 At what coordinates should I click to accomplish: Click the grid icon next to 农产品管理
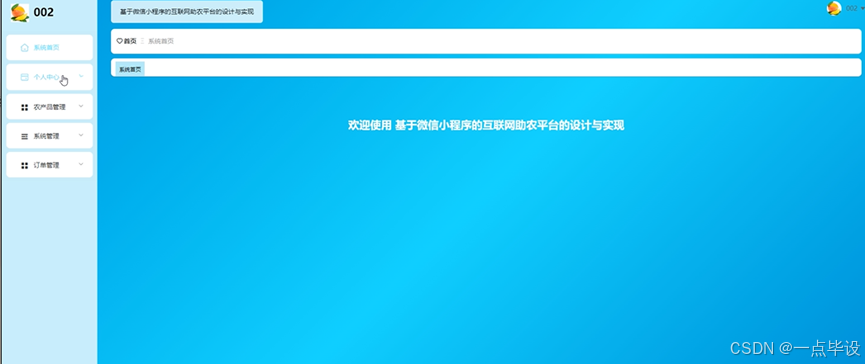coord(24,107)
